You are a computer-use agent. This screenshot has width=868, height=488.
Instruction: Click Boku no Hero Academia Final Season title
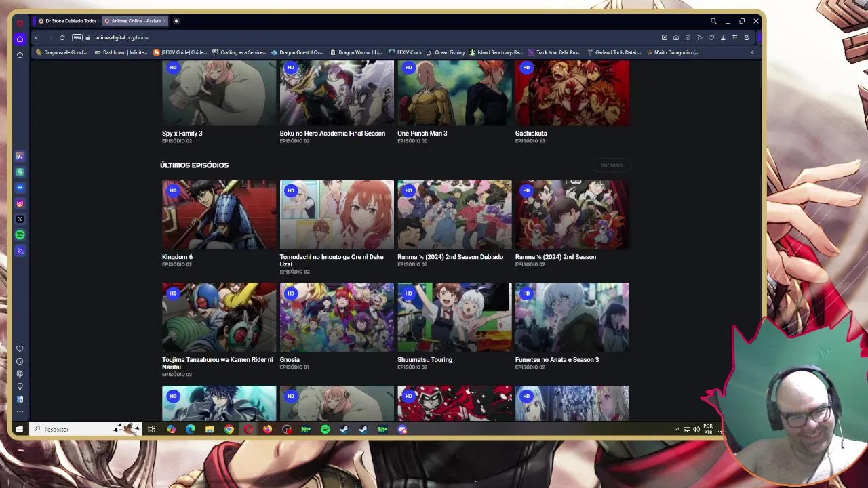(x=332, y=134)
